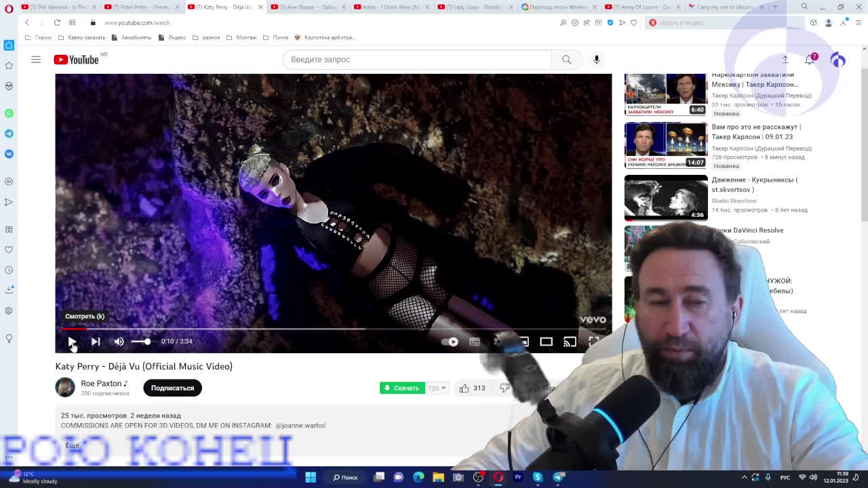868x488 pixels.
Task: Subscribe with Подписаться button
Action: 172,388
